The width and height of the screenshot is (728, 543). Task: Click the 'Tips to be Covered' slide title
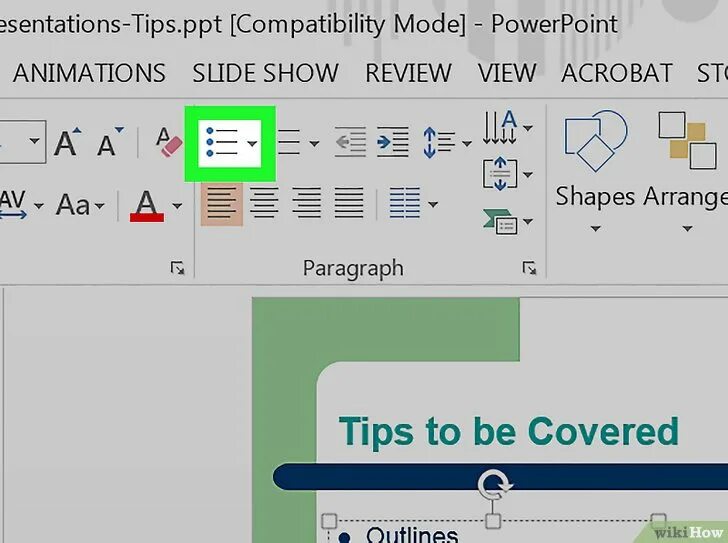coord(508,433)
